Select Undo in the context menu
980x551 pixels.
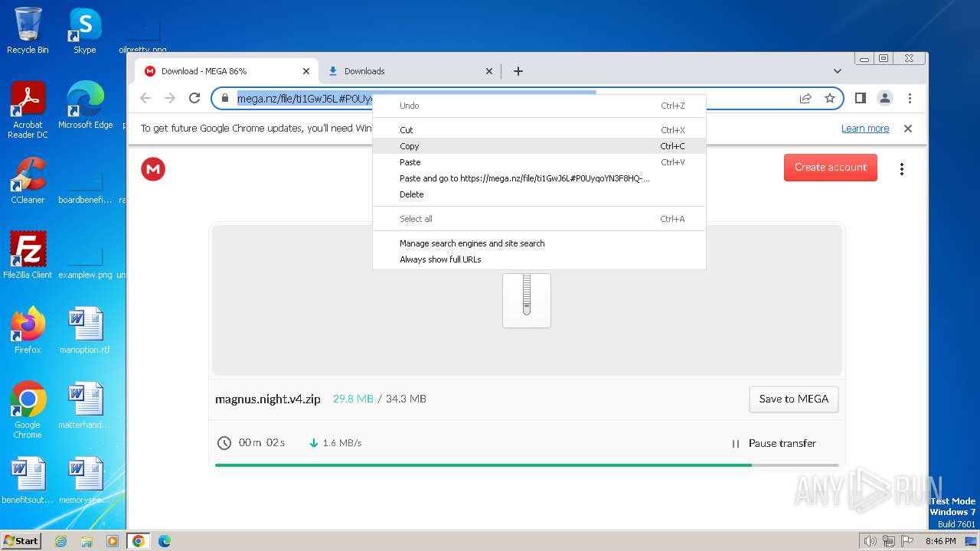tap(539, 106)
